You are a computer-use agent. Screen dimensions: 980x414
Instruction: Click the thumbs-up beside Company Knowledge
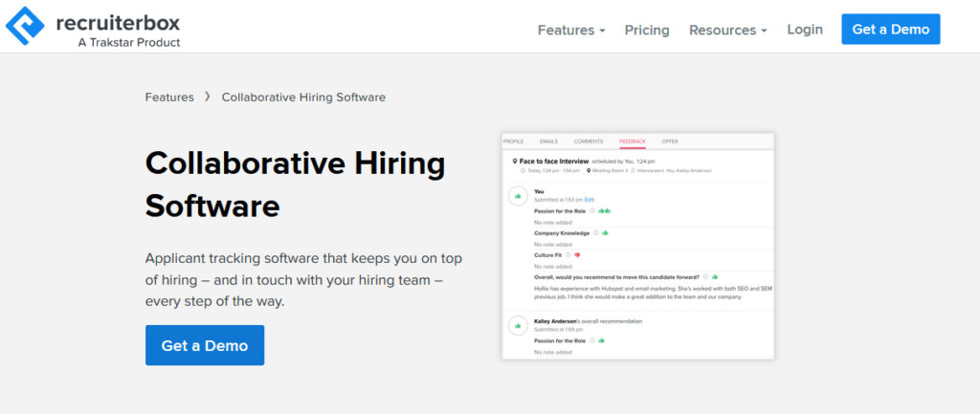click(x=605, y=233)
